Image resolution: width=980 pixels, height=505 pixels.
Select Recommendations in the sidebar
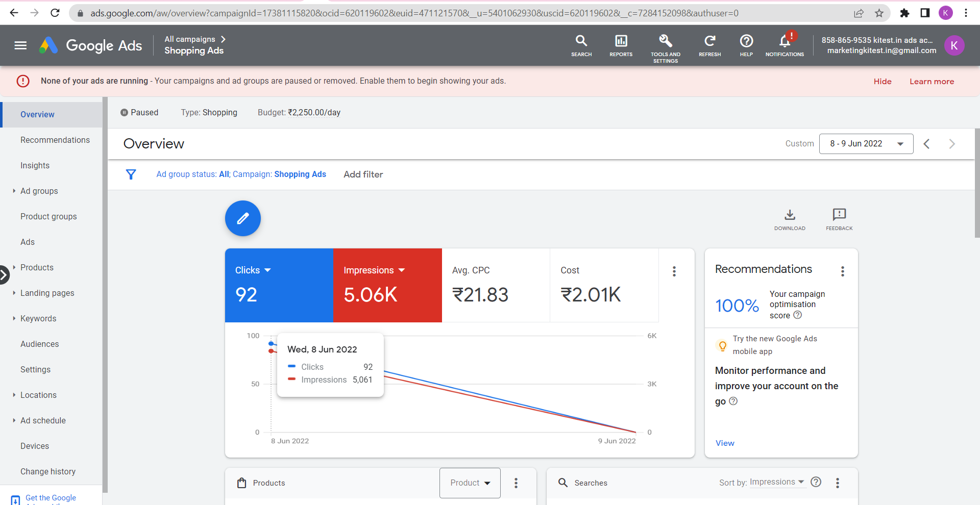(x=55, y=140)
